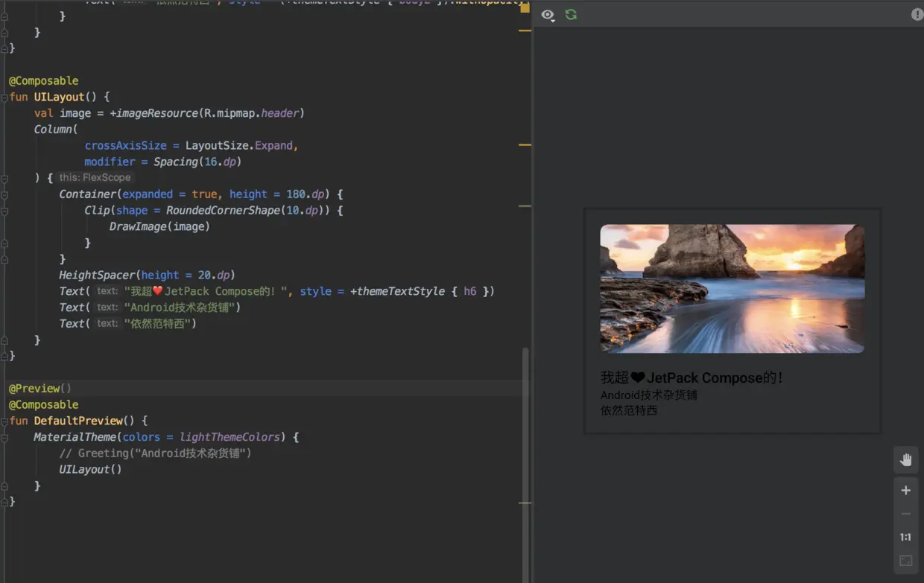Click the zoom-to-fit screen icon

pyautogui.click(x=905, y=561)
